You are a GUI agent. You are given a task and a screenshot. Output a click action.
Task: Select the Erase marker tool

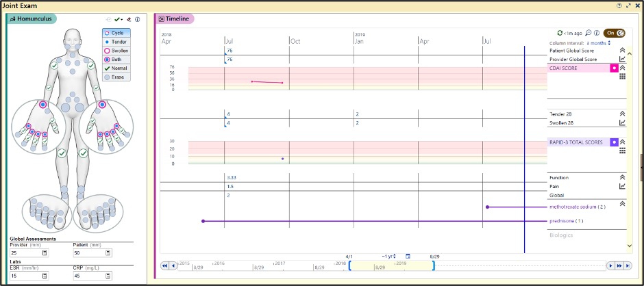tap(116, 77)
